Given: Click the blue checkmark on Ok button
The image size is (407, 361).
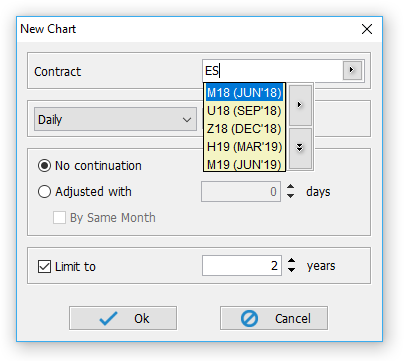Looking at the screenshot, I should 109,318.
